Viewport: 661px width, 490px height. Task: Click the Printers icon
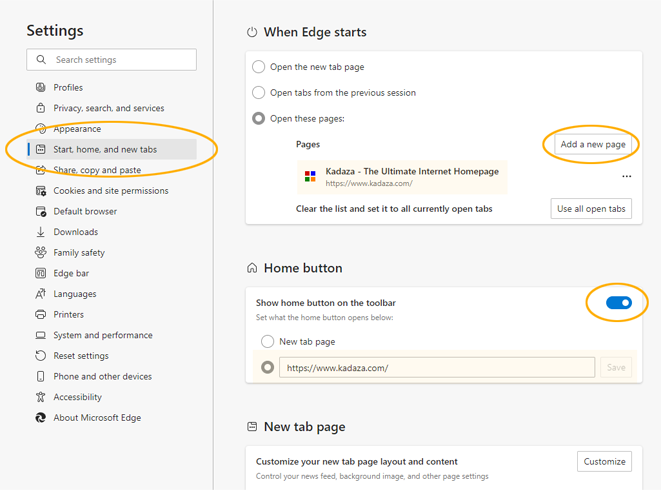(40, 315)
